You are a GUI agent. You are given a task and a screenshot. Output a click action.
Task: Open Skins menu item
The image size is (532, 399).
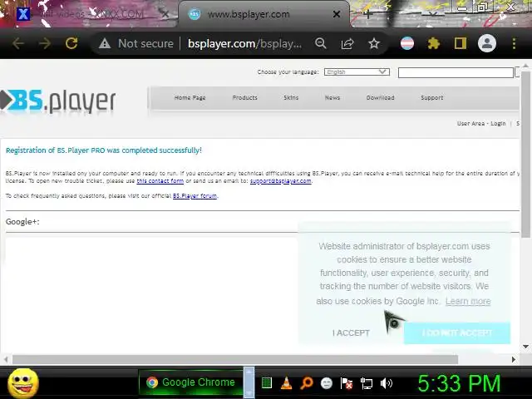click(x=291, y=98)
